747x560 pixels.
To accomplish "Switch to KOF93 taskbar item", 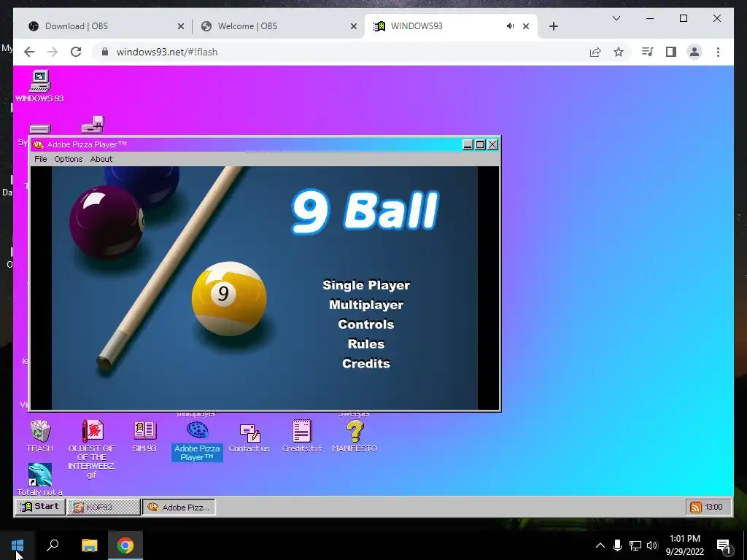I will coord(104,507).
